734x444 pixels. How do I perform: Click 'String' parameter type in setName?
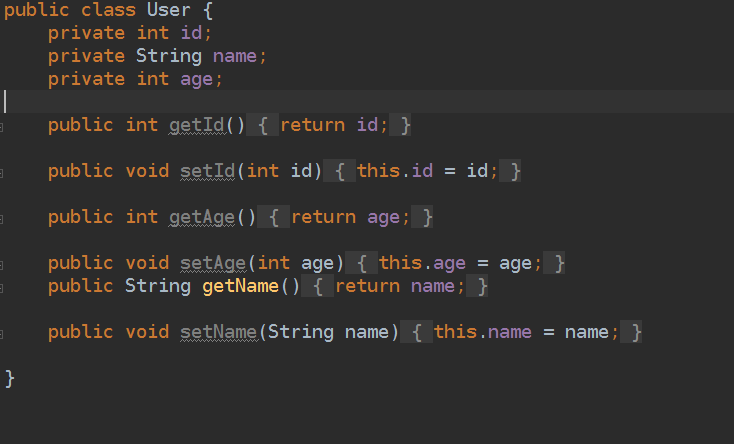[x=301, y=333]
